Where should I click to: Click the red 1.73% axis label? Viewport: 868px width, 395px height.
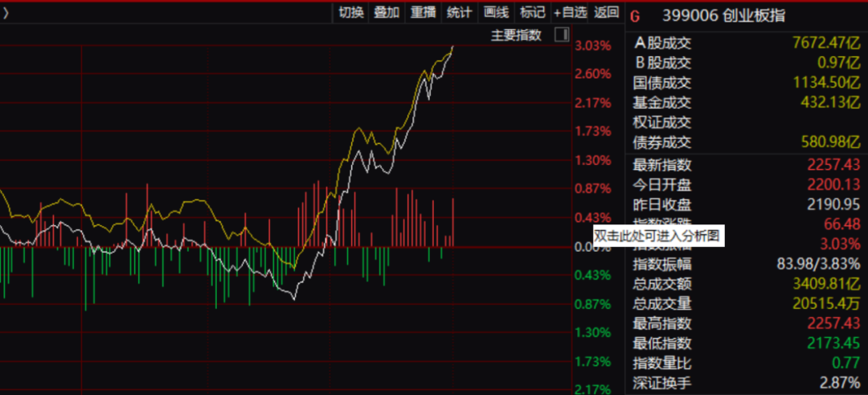tap(593, 131)
